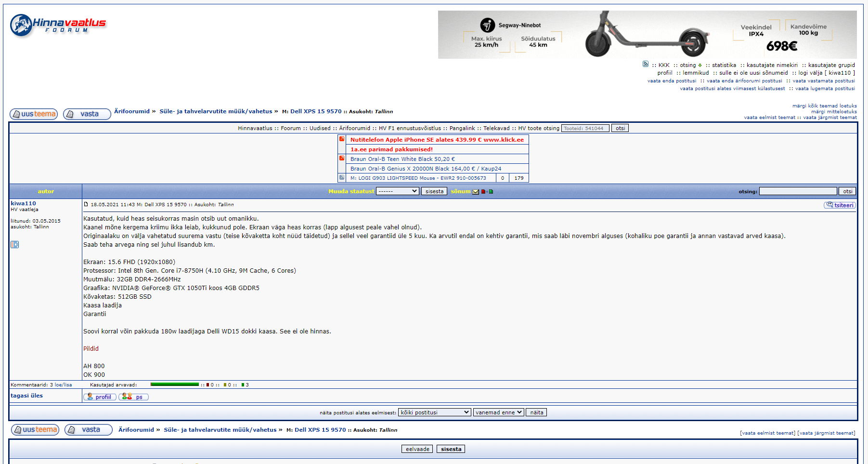Click 'vaata vastamata postitusi' link

coord(824,81)
